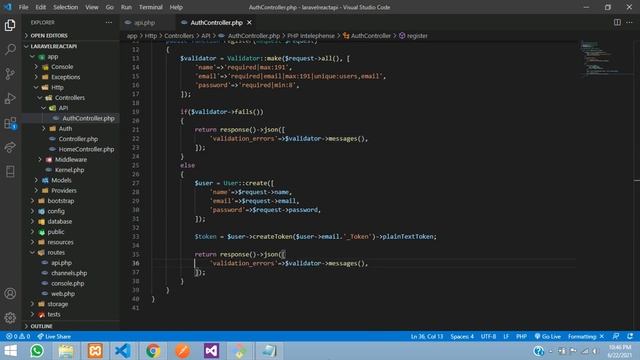Expand the Middleware folder
The width and height of the screenshot is (640, 360).
(71, 159)
